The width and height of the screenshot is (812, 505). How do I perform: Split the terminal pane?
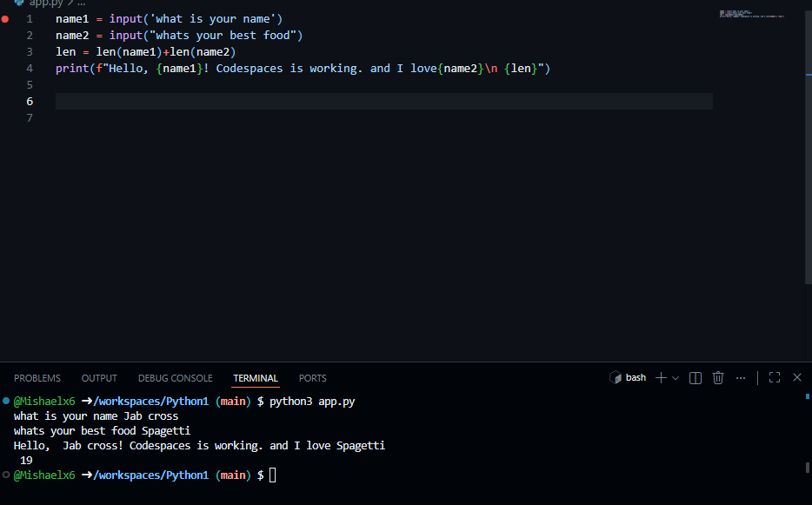(696, 378)
